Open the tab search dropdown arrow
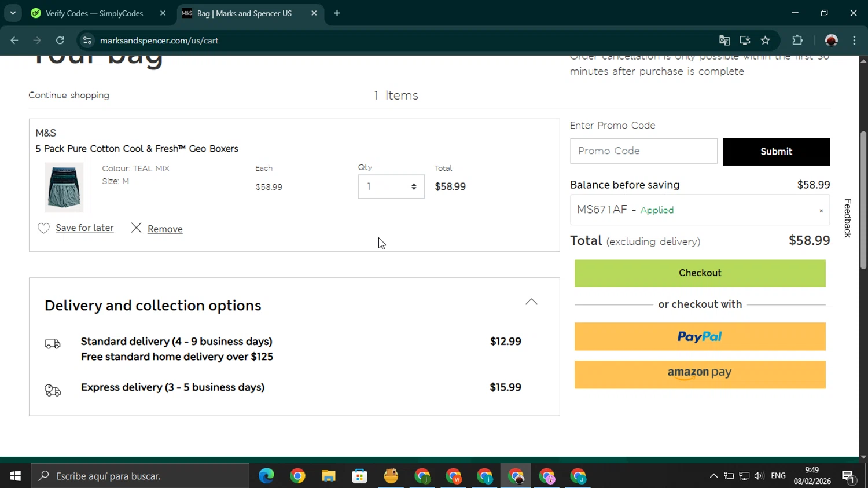 13,13
